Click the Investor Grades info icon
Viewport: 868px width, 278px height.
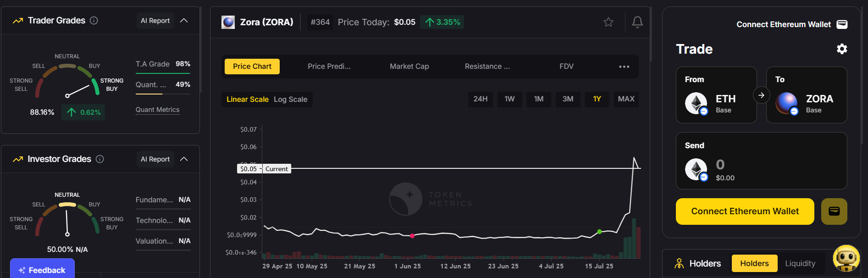tap(100, 159)
